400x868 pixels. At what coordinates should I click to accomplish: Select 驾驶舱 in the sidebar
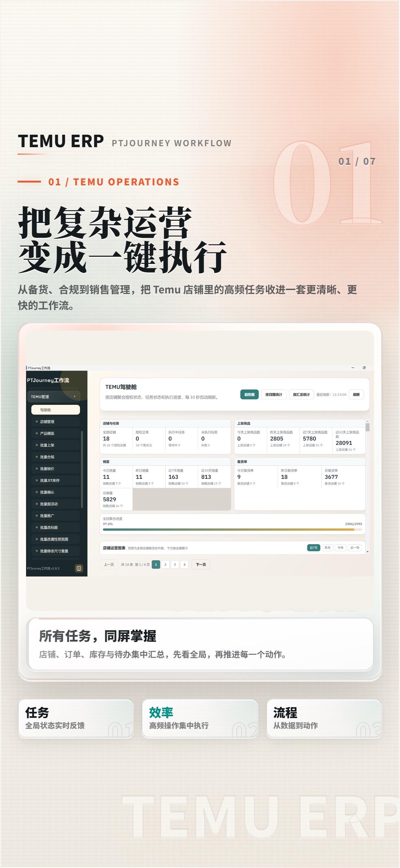(56, 410)
